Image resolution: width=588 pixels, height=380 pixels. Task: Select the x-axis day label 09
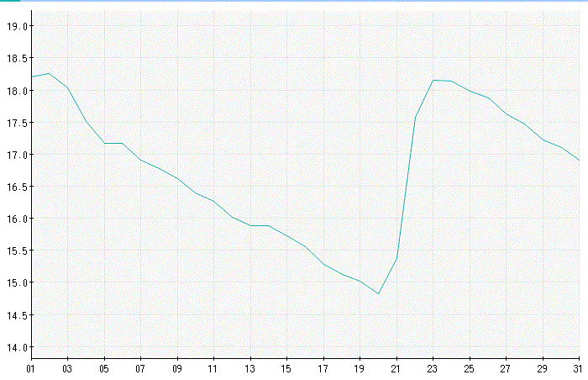pos(177,369)
